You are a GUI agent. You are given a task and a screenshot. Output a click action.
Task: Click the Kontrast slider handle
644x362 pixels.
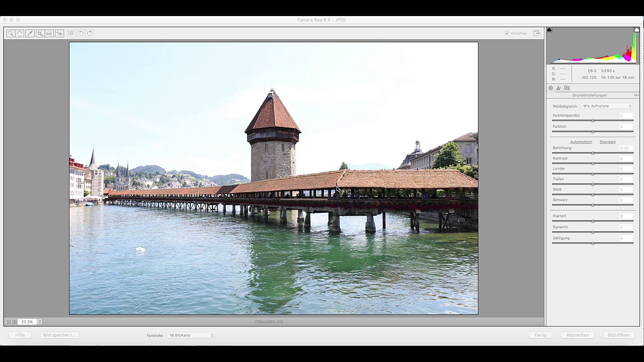click(x=593, y=163)
